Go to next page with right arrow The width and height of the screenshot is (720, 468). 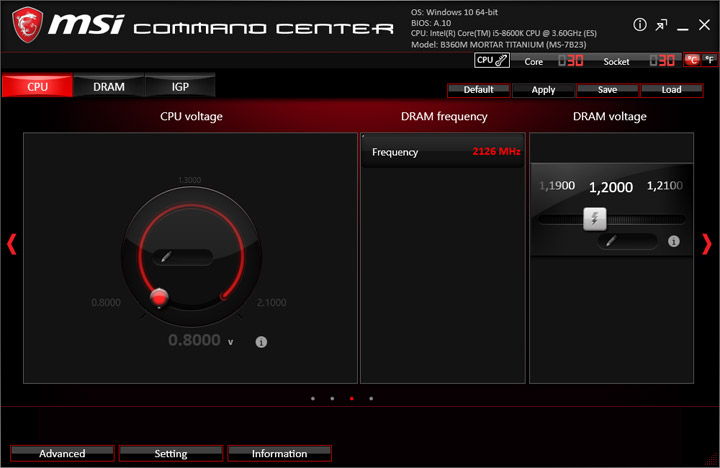(x=707, y=244)
